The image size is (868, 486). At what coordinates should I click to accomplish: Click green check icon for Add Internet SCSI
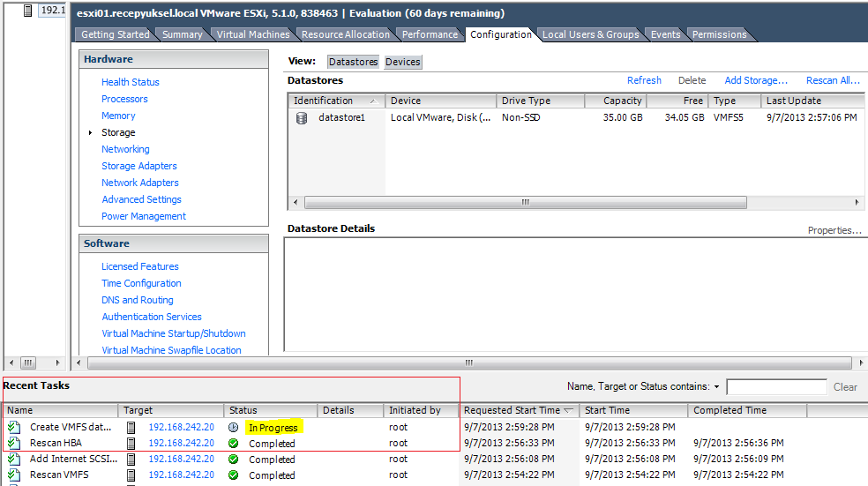tap(234, 460)
